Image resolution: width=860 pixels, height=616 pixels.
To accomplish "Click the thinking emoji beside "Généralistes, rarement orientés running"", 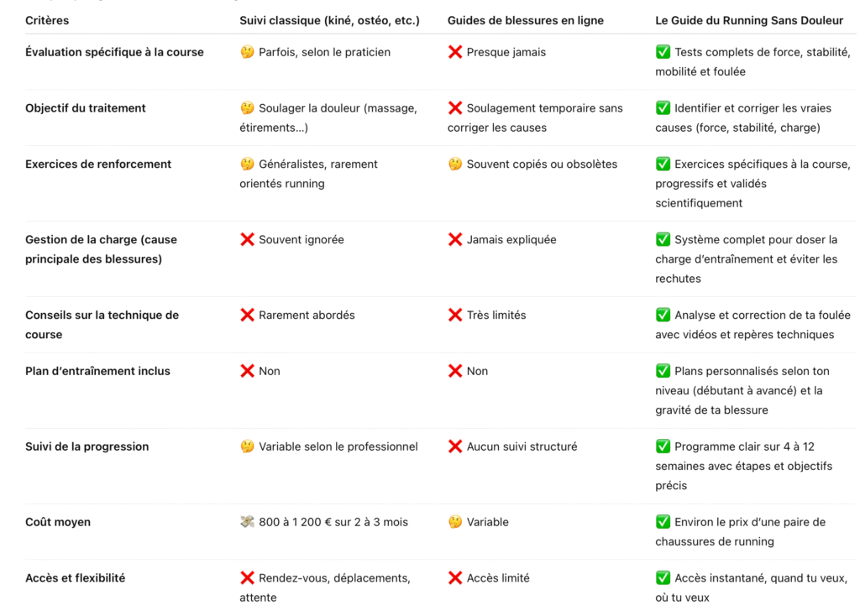I will pyautogui.click(x=247, y=164).
